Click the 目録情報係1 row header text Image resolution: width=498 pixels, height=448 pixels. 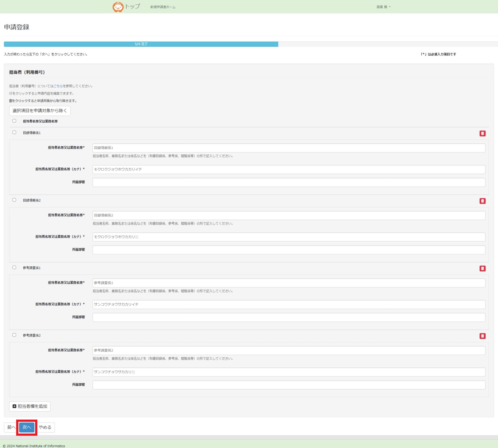32,133
